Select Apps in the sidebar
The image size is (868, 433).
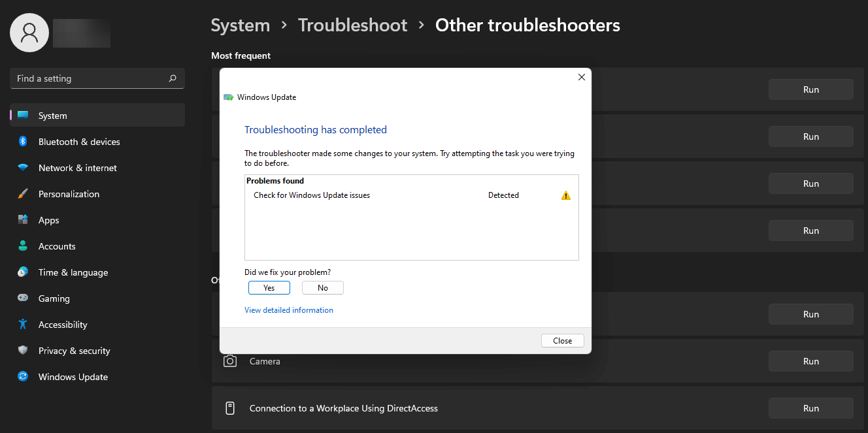pyautogui.click(x=97, y=220)
